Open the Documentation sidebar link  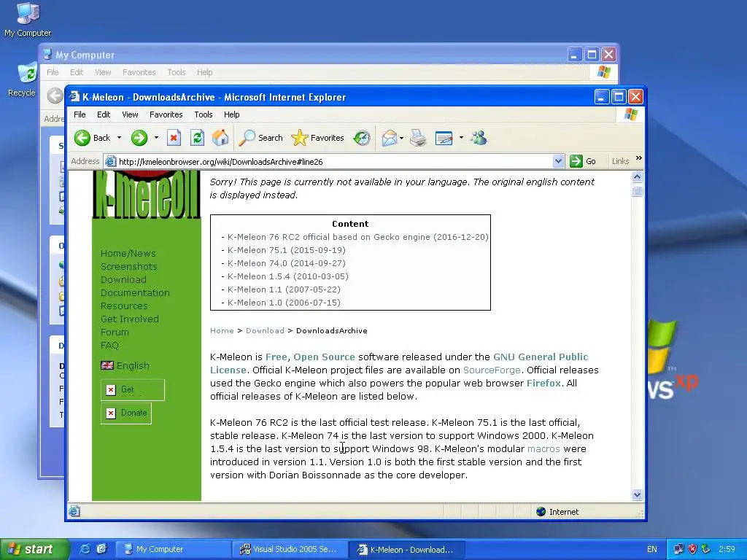click(x=135, y=293)
